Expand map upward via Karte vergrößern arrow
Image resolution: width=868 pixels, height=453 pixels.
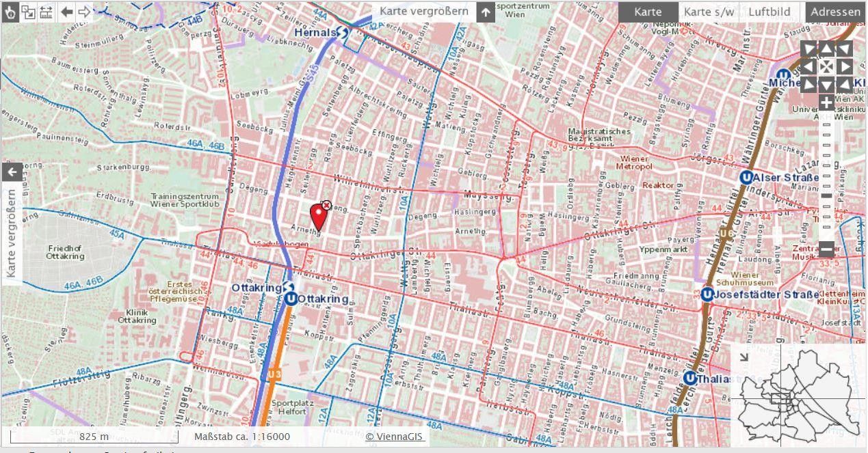(x=485, y=12)
